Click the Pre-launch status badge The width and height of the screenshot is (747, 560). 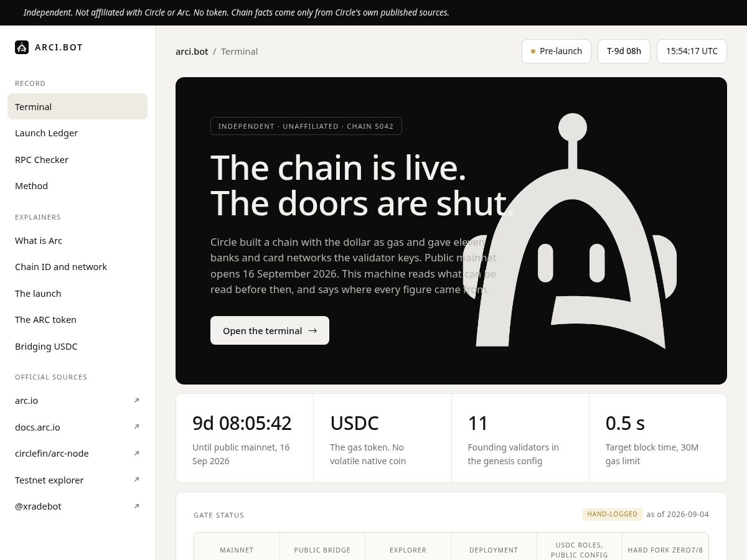click(x=557, y=51)
